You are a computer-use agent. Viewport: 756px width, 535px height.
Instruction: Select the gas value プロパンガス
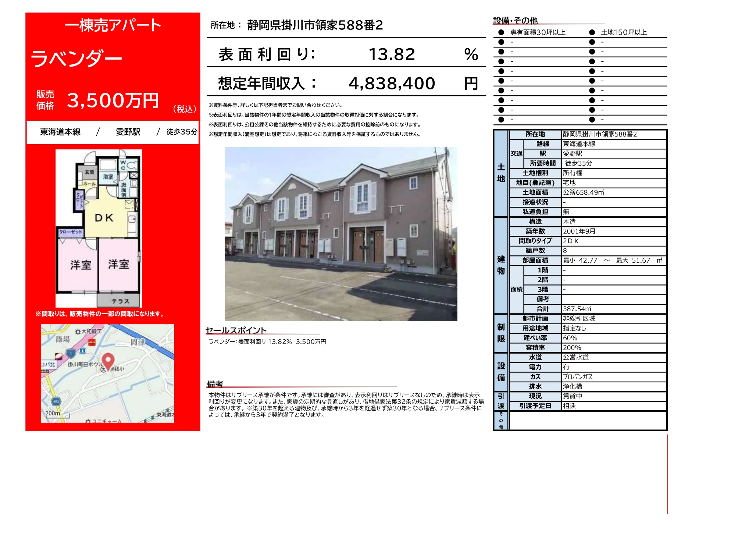(578, 377)
